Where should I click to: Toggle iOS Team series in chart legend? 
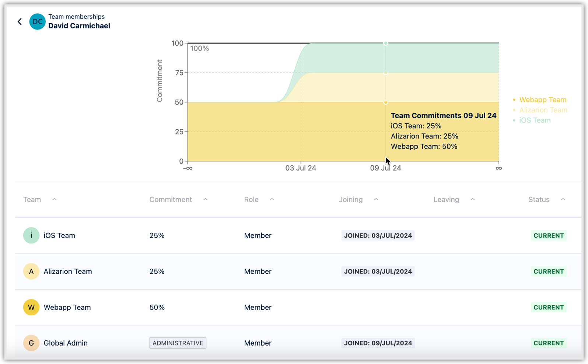(x=535, y=120)
